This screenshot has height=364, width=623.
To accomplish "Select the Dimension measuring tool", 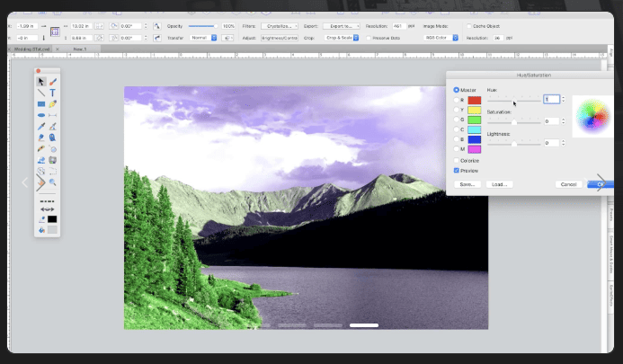I will (x=52, y=115).
